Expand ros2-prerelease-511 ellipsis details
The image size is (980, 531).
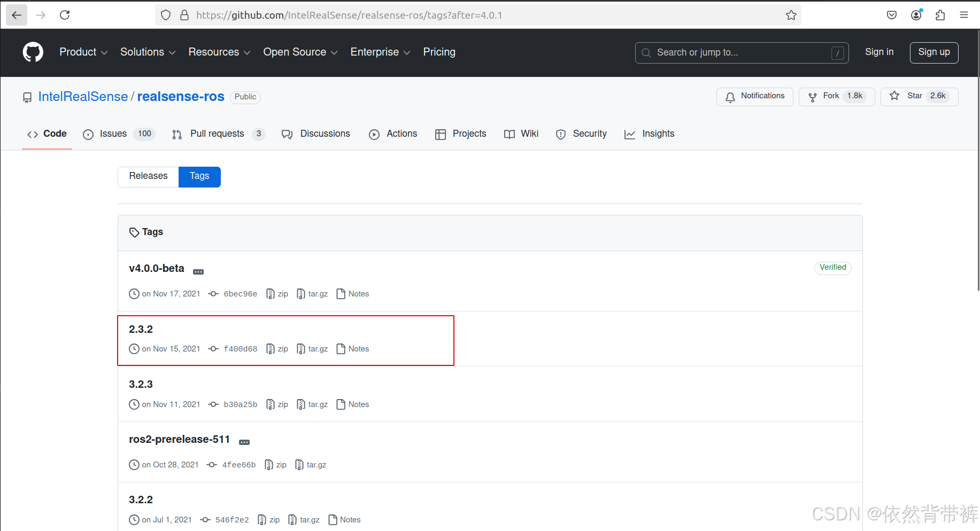tap(244, 442)
